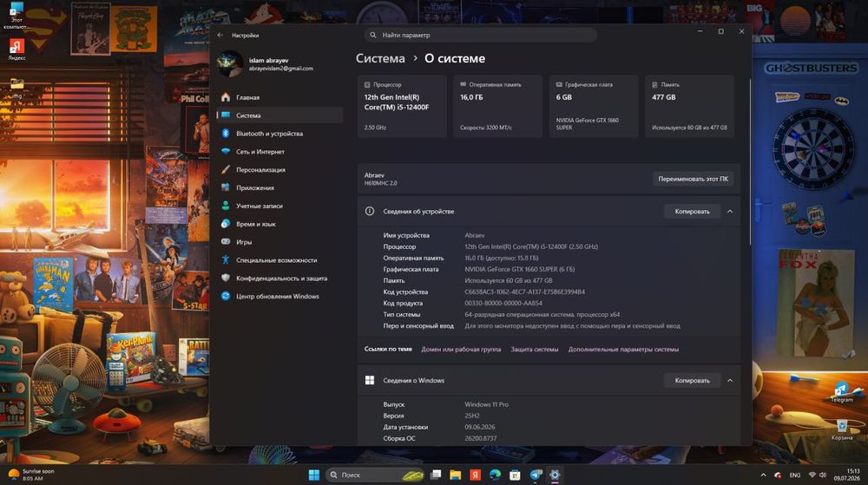Click the Settings gear taskbar icon
The height and width of the screenshot is (485, 868).
coord(555,475)
